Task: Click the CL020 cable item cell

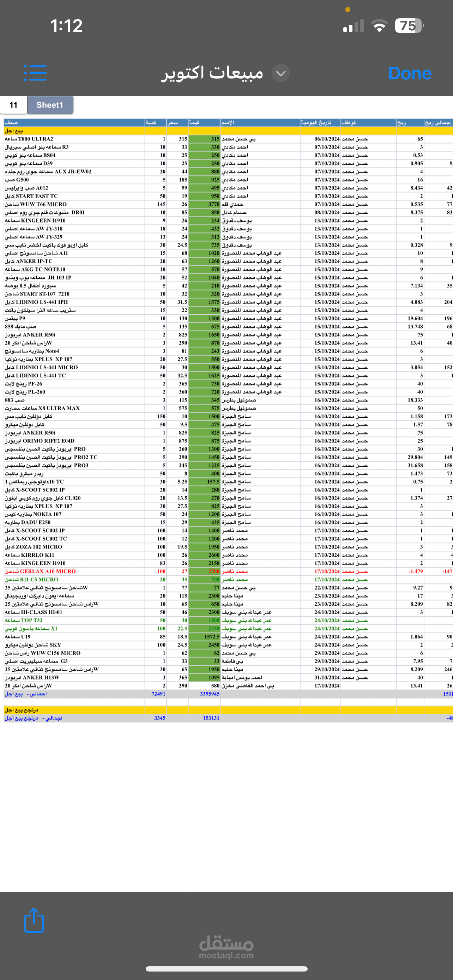Action: pyautogui.click(x=74, y=498)
